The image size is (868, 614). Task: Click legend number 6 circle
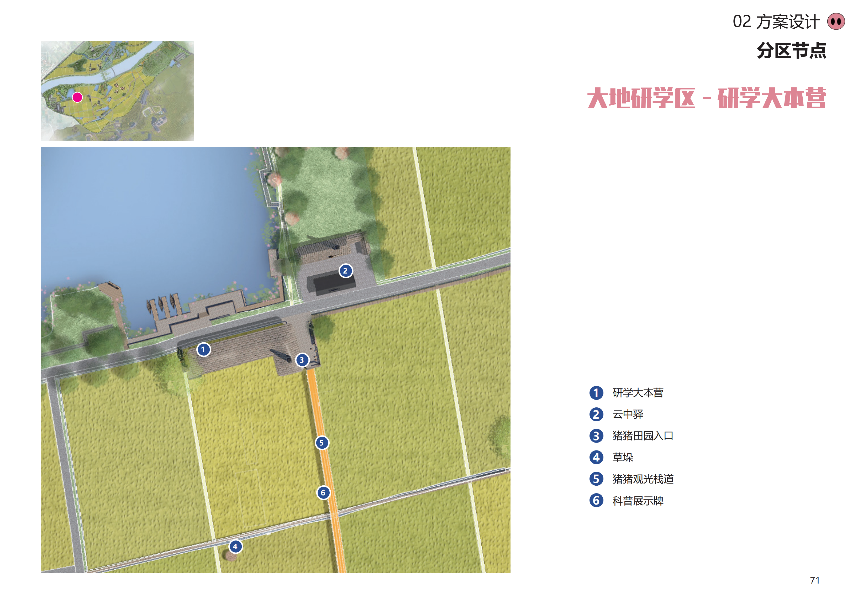[596, 501]
